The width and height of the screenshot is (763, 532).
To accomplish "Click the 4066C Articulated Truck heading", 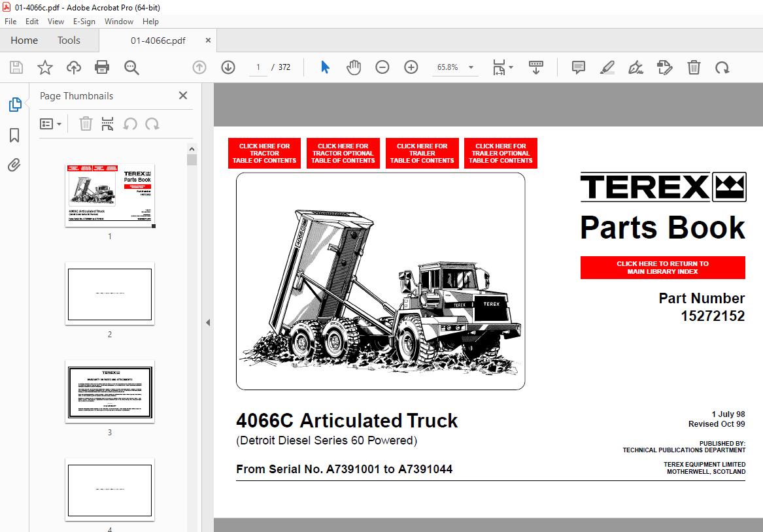I will pos(347,421).
